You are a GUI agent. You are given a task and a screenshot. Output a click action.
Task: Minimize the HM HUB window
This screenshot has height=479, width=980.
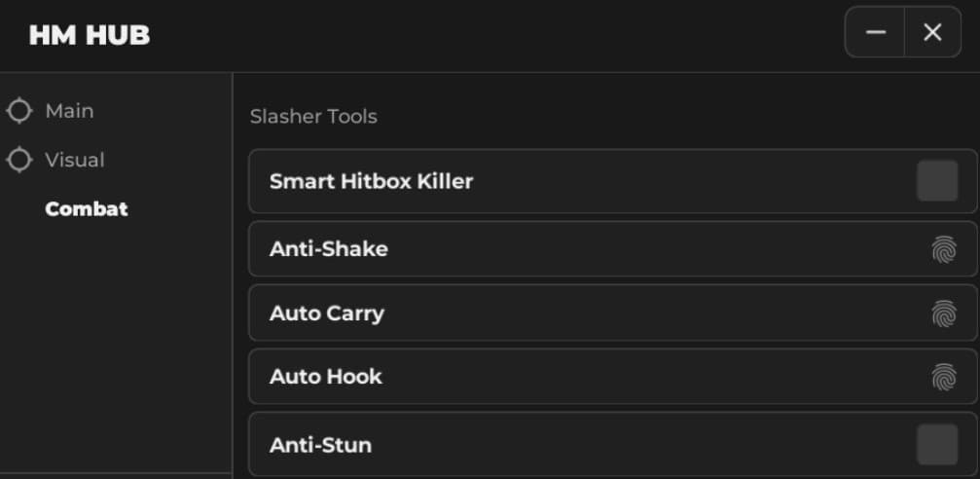(876, 33)
